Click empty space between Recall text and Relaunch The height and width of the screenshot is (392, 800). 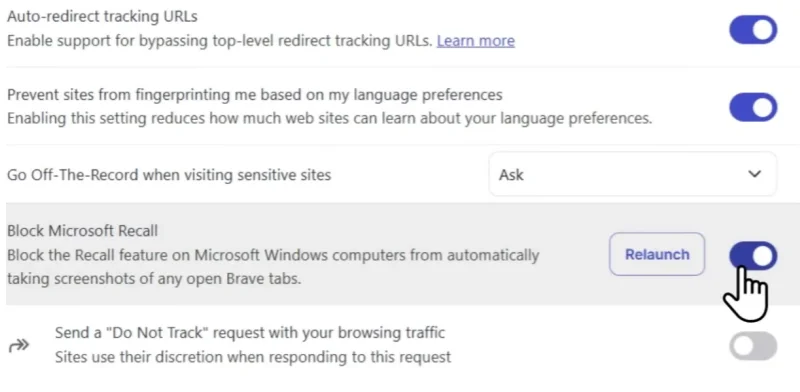coord(574,255)
